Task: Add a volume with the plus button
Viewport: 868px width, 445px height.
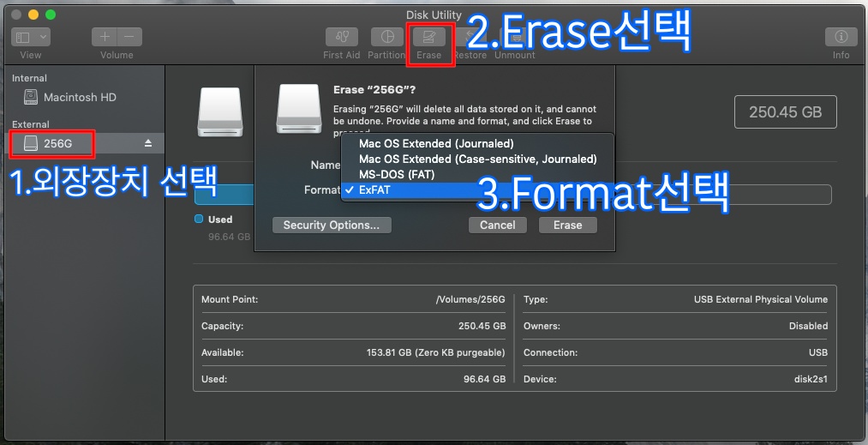Action: (104, 37)
